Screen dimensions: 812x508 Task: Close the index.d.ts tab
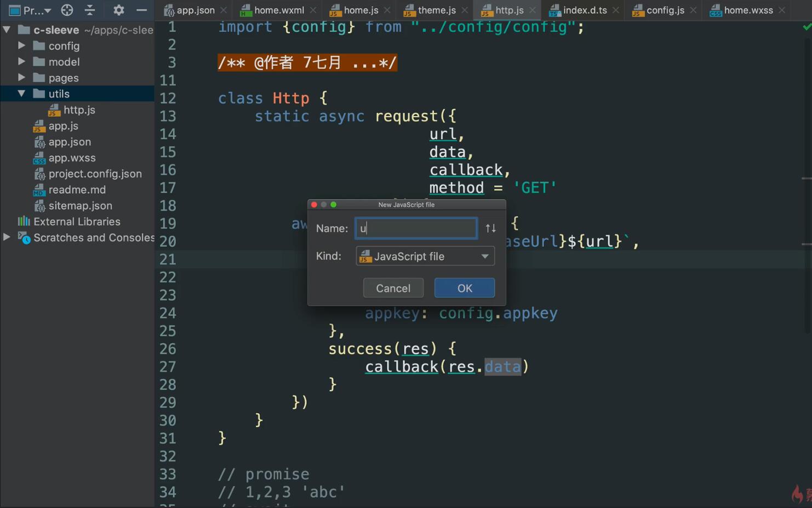tap(616, 10)
